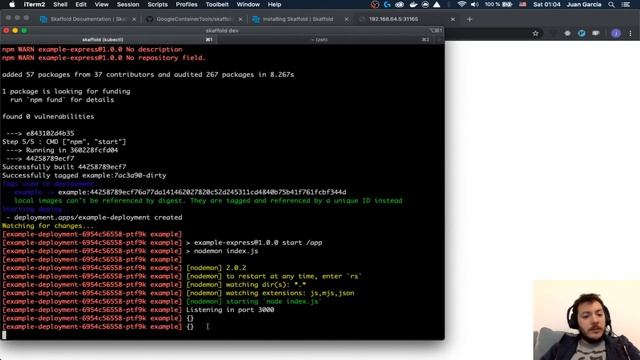The width and height of the screenshot is (640, 360).
Task: Click the Juan Garcia user name
Action: (584, 4)
